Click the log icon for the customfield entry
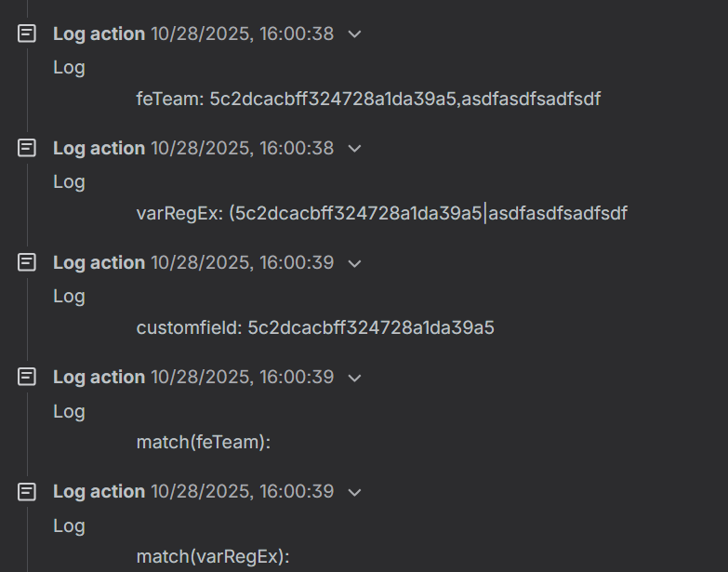728x572 pixels. point(28,262)
